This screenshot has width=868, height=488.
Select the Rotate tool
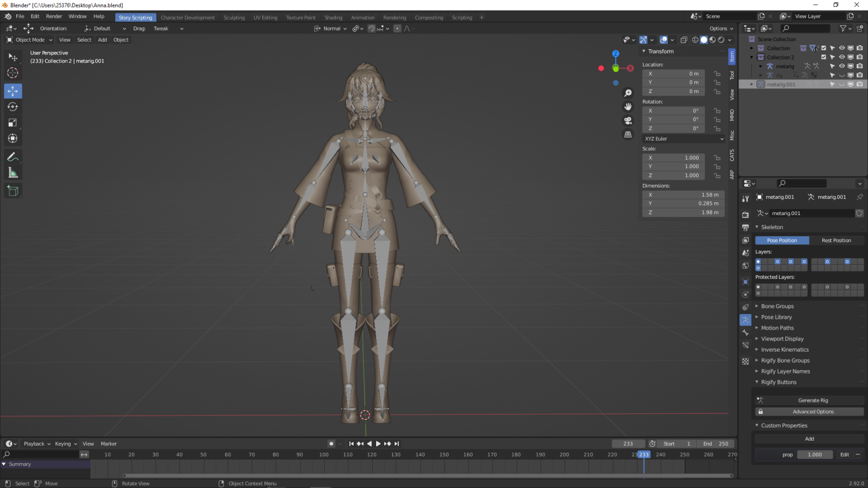click(13, 107)
